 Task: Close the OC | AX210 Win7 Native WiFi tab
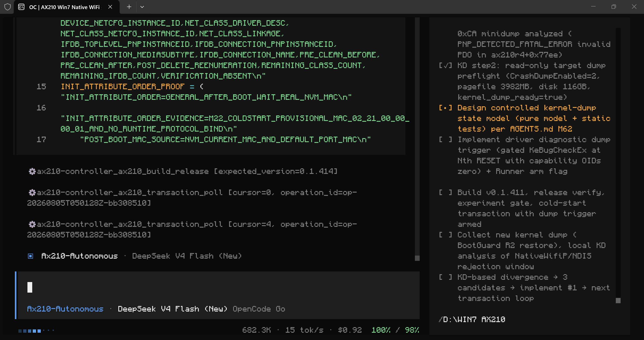click(110, 7)
